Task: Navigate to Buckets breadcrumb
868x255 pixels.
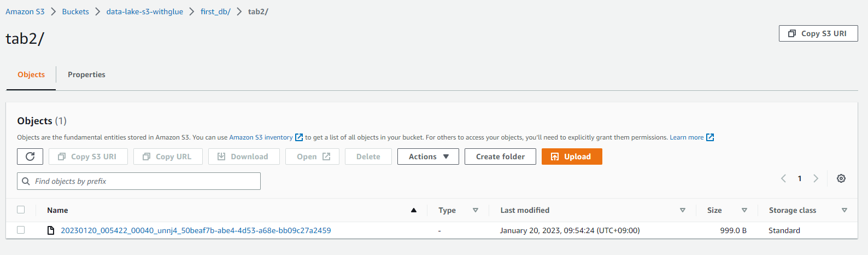Action: [x=75, y=11]
